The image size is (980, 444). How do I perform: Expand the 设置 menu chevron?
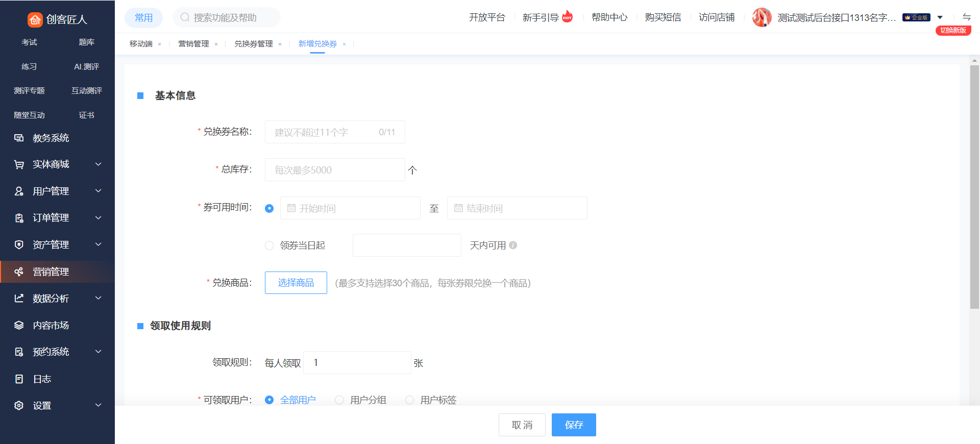point(99,405)
